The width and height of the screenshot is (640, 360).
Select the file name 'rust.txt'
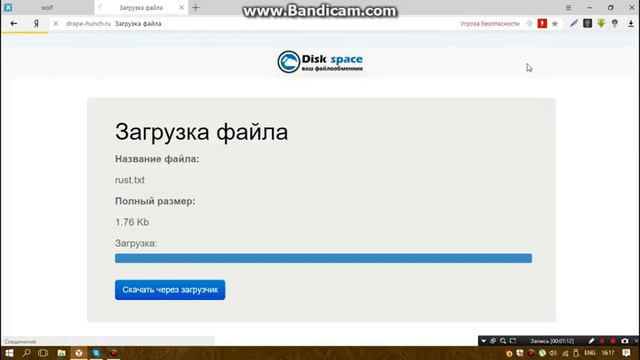[130, 180]
